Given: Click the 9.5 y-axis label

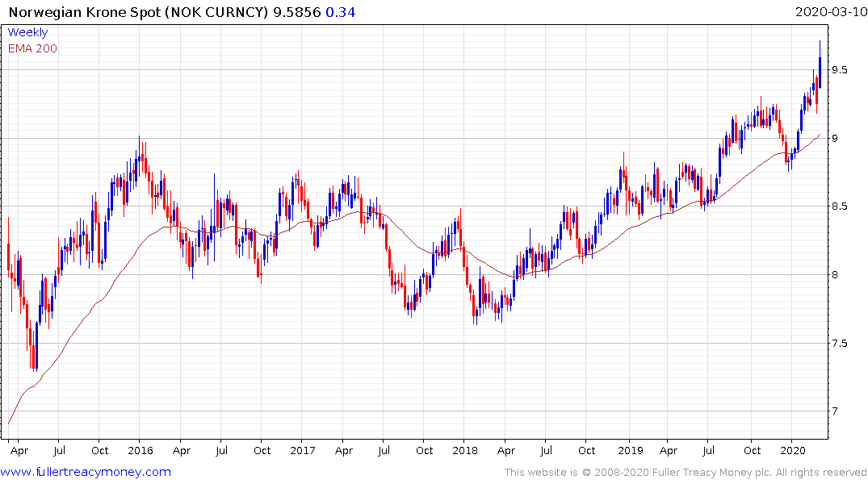Looking at the screenshot, I should coord(839,69).
